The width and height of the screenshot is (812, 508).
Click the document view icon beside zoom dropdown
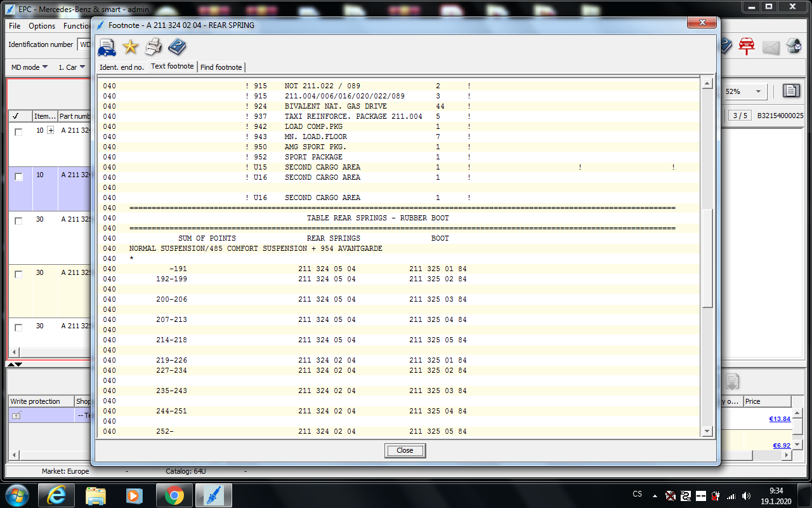[790, 91]
